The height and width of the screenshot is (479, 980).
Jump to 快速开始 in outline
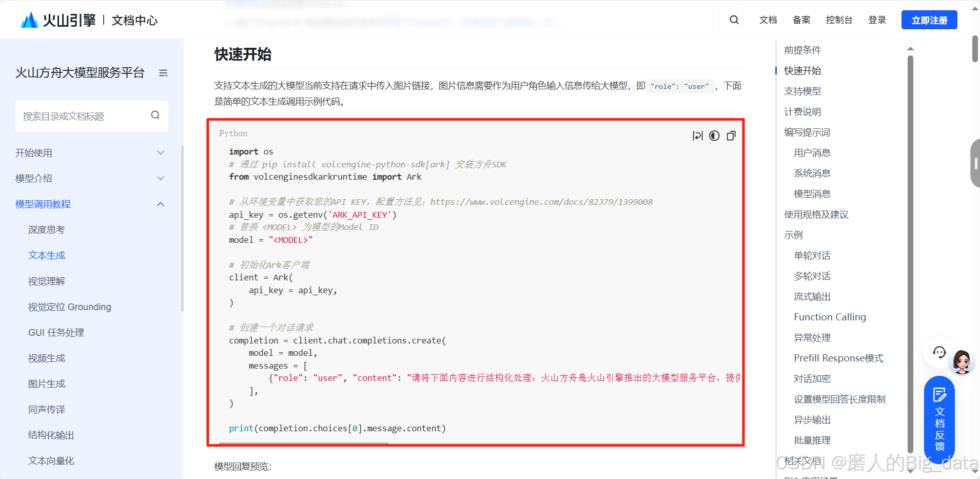coord(802,71)
